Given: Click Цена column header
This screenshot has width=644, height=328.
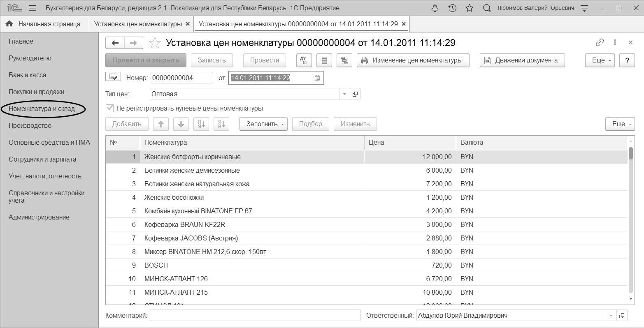Looking at the screenshot, I should coord(410,143).
